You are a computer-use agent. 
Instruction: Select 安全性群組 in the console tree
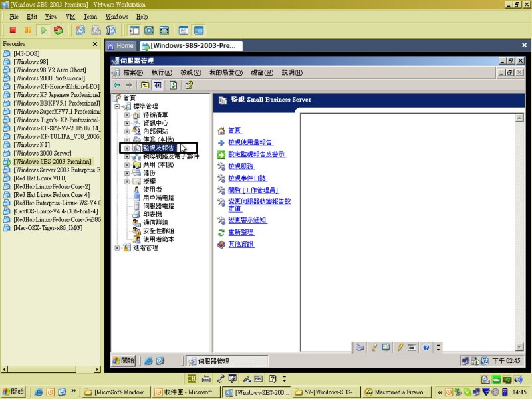(158, 231)
